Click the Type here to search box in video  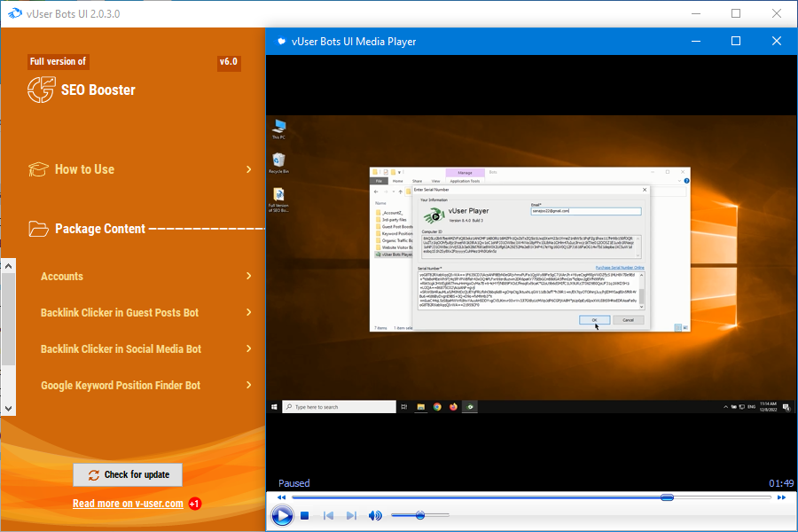(x=339, y=407)
